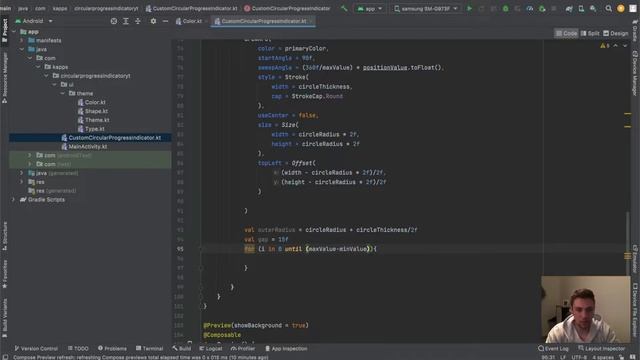Open Project panel gear options

pyautogui.click(x=153, y=21)
